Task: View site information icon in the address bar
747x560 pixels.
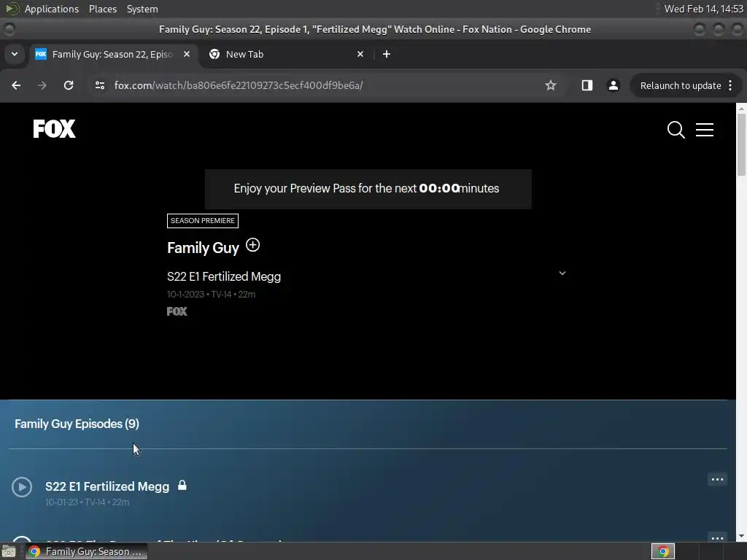Action: (99, 85)
